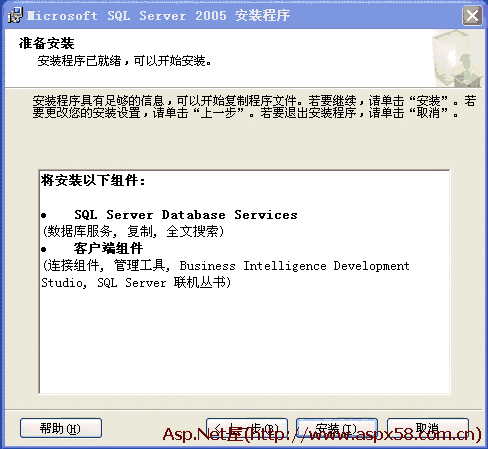Start installation with the 安装(I) button
Viewport: 488px width, 449px height.
click(337, 428)
